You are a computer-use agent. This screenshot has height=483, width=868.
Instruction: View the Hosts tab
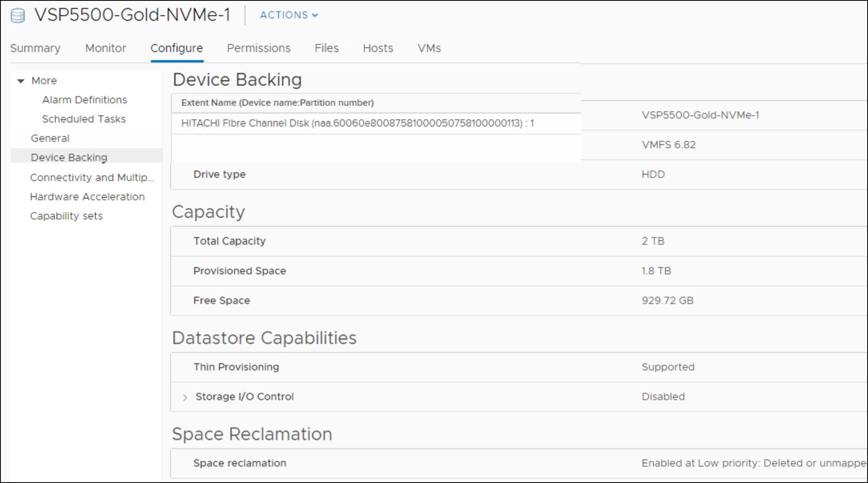pyautogui.click(x=377, y=48)
